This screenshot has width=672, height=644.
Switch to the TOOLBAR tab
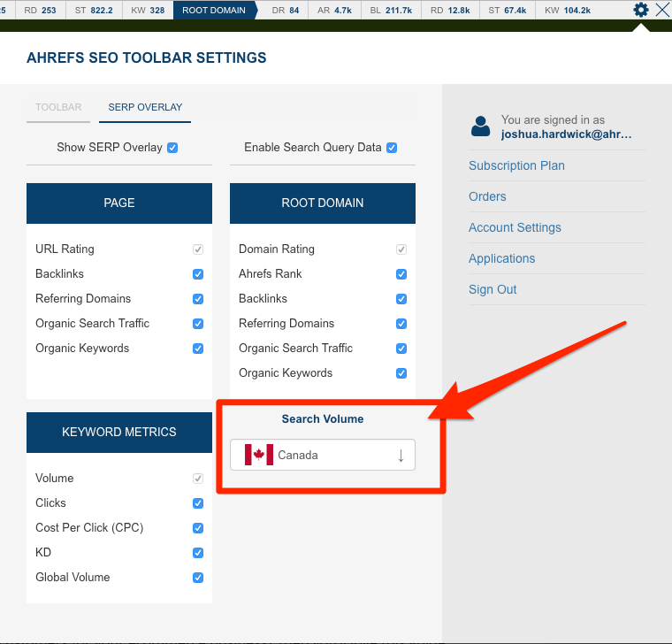pyautogui.click(x=58, y=107)
